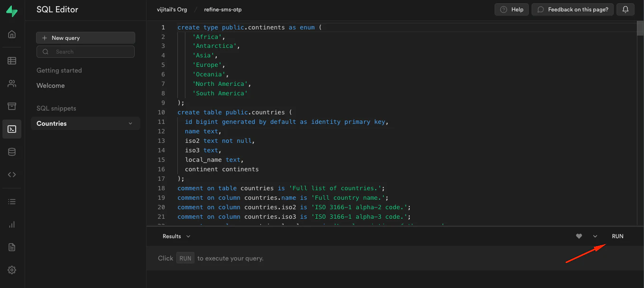Click the notifications bell icon

coord(626,9)
